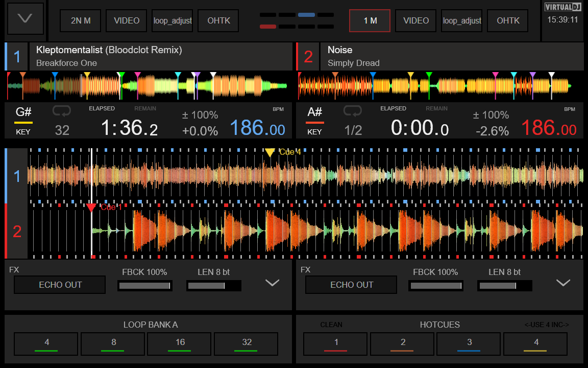The image size is (588, 368).
Task: Open the left VIDEO tab
Action: coord(127,20)
